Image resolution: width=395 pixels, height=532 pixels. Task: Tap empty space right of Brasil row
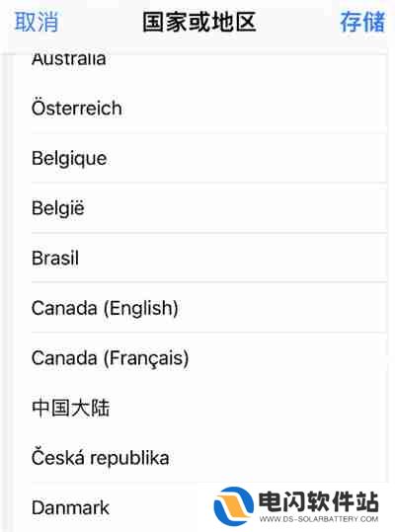(232, 258)
